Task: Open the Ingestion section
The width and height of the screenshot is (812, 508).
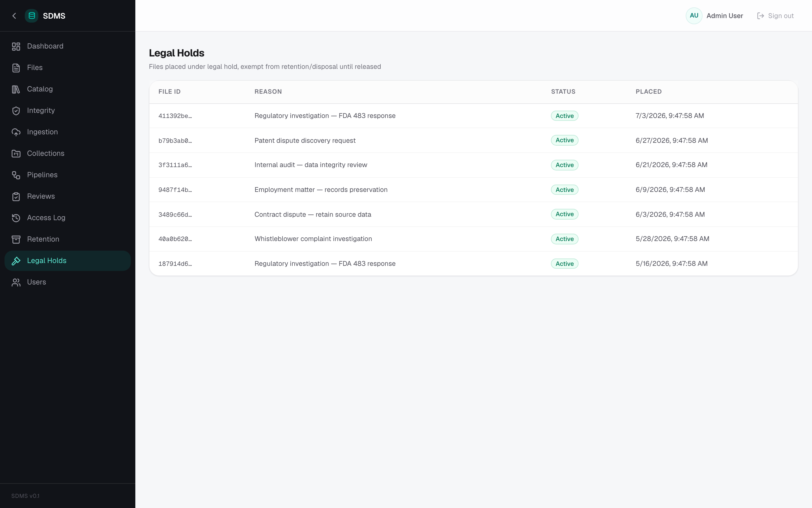Action: (x=67, y=132)
